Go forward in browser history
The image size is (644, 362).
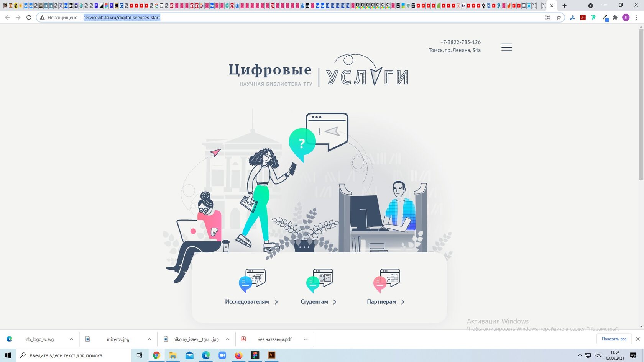click(18, 17)
